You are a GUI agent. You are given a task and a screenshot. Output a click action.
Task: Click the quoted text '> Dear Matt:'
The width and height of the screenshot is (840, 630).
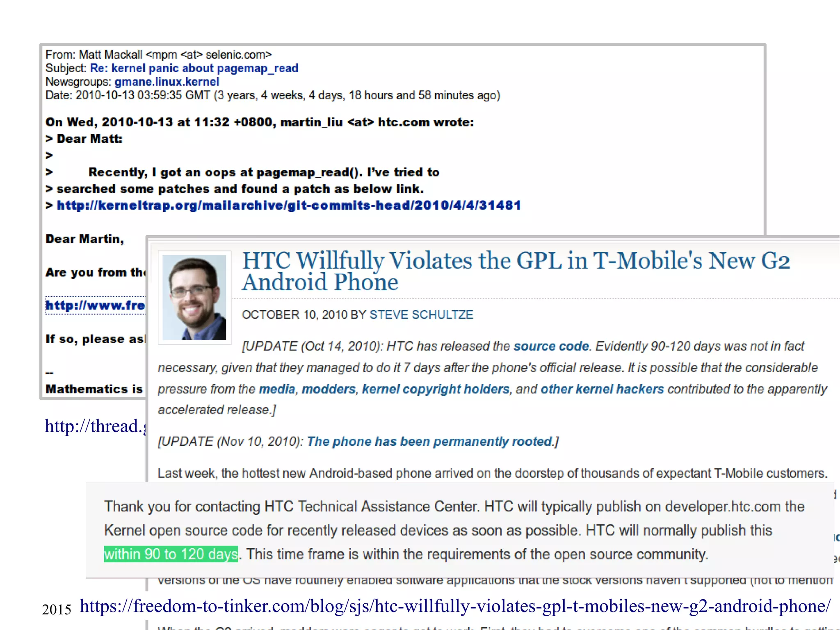click(84, 139)
